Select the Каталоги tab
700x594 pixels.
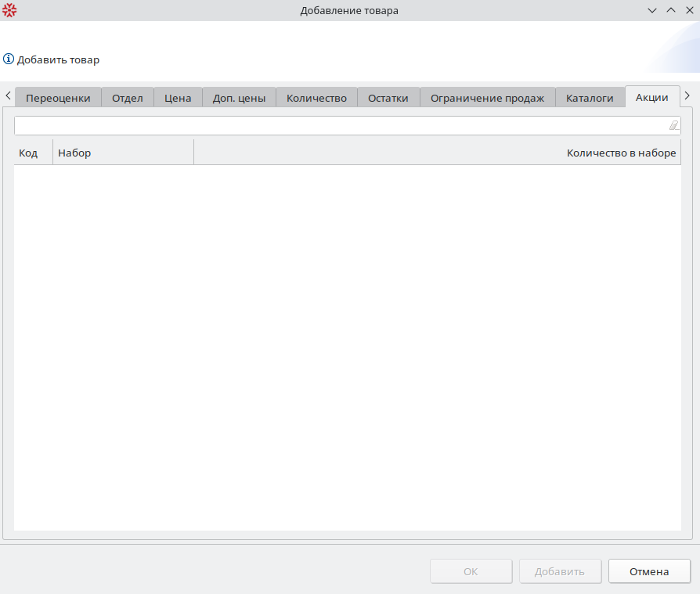tap(590, 98)
